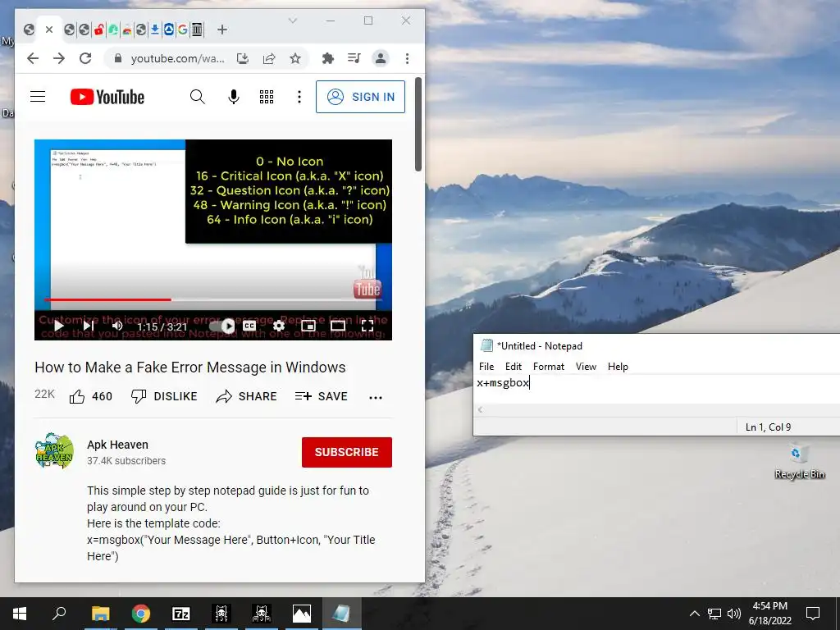840x630 pixels.
Task: Skip to the next video
Action: click(89, 325)
